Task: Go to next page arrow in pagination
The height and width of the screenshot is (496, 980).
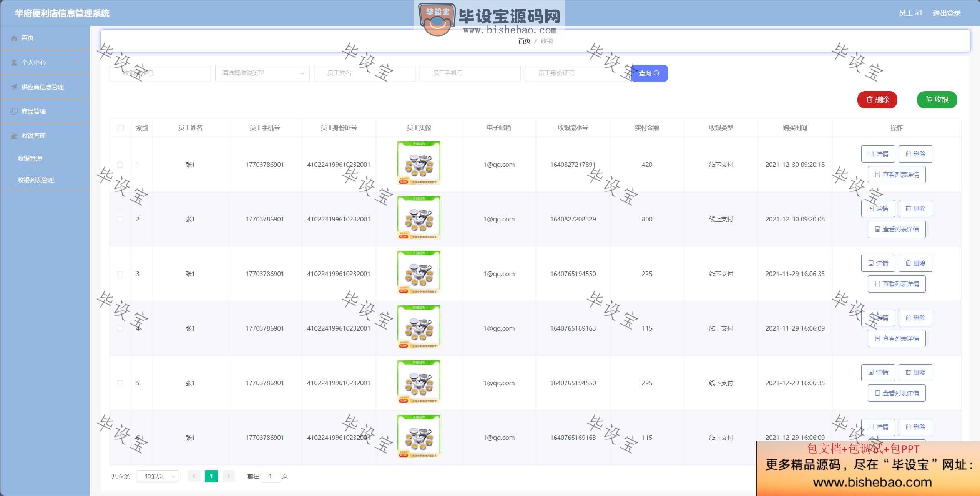Action: pyautogui.click(x=229, y=476)
